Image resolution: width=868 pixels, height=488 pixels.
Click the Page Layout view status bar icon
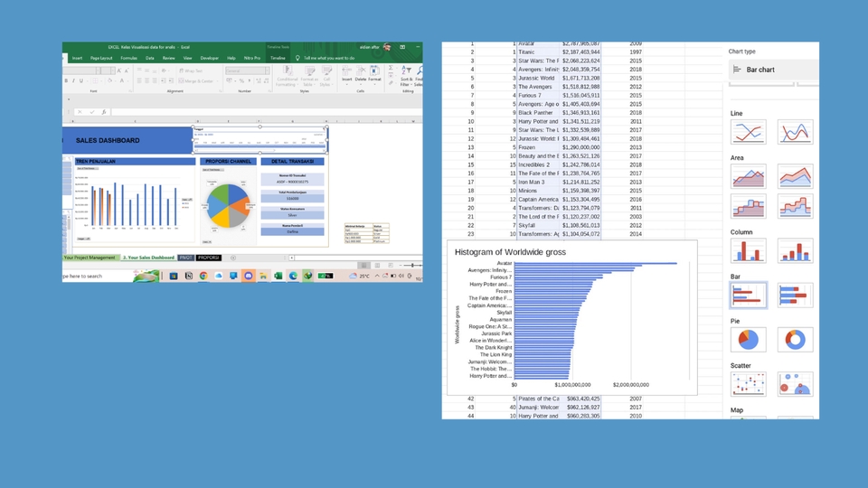(377, 266)
